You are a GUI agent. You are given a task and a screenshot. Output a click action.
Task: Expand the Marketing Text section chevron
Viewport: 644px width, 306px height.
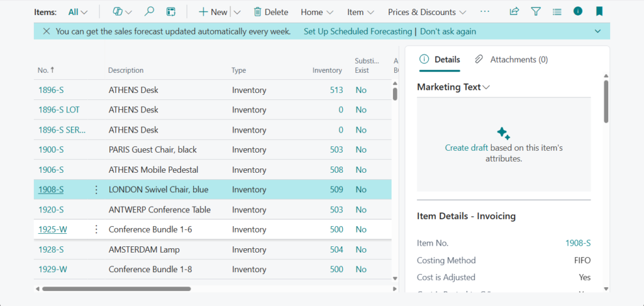(x=486, y=87)
